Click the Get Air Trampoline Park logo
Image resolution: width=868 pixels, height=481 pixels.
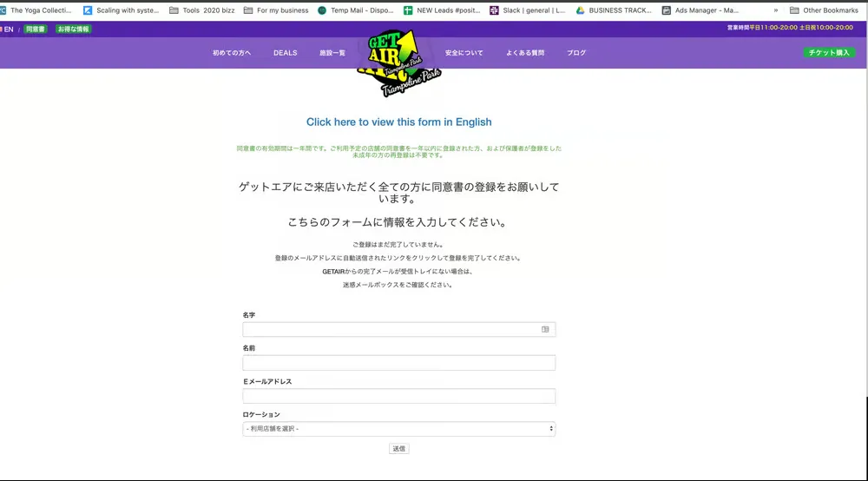click(398, 62)
